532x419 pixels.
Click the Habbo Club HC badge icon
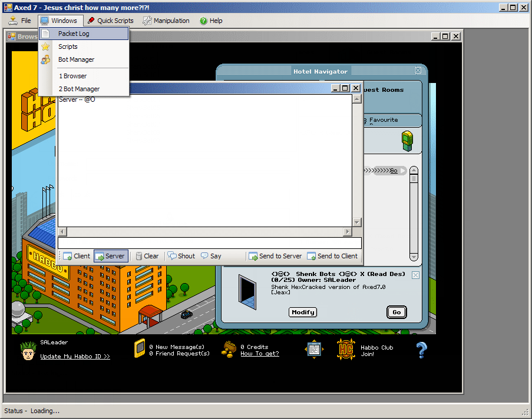coord(346,349)
